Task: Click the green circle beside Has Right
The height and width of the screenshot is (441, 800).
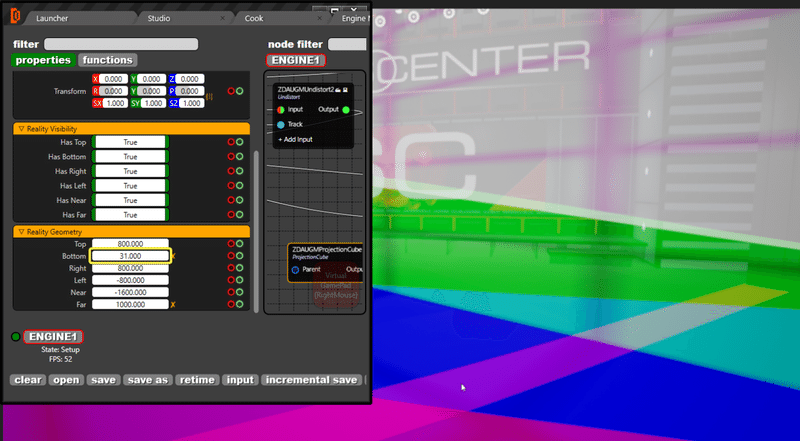Action: 239,171
